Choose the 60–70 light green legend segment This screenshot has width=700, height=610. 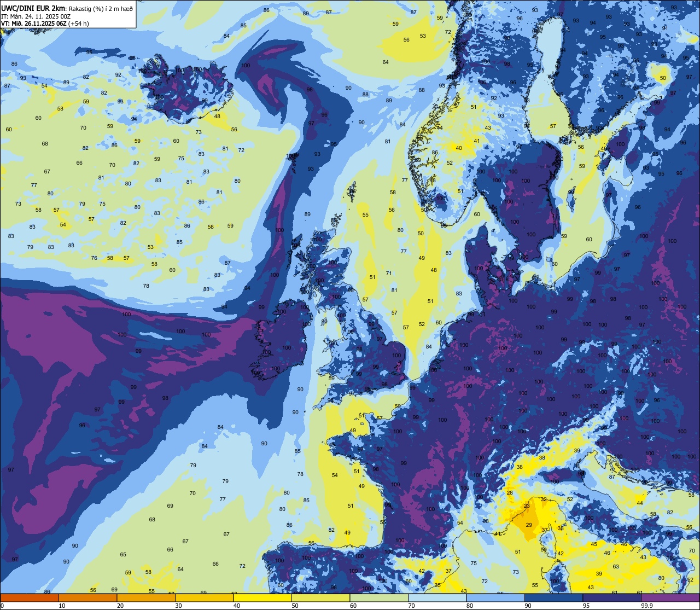coord(379,597)
